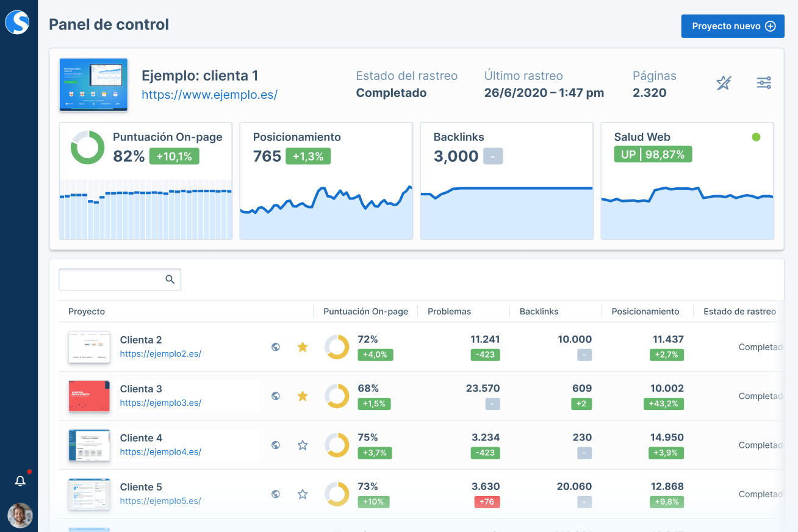Sort table by Problemas column
This screenshot has width=798, height=532.
click(449, 312)
